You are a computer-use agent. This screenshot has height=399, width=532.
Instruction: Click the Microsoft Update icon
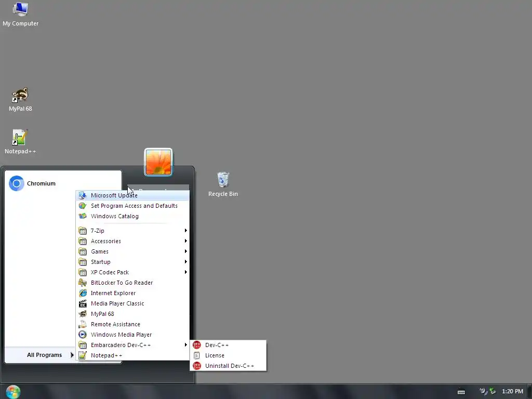point(83,195)
